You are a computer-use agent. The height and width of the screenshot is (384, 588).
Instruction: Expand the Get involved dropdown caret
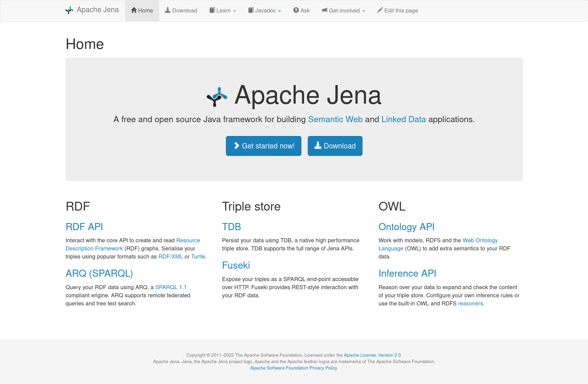(x=363, y=11)
